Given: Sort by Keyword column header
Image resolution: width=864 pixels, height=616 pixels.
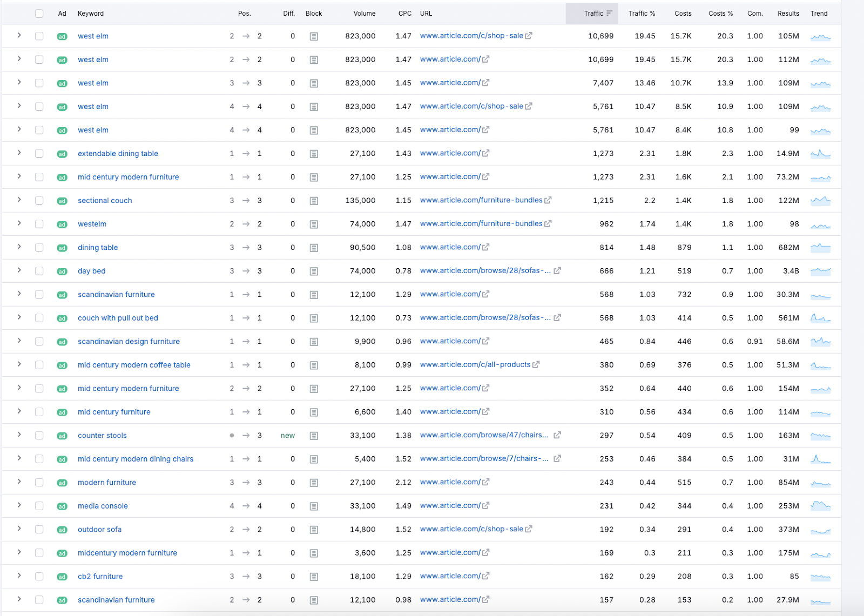Looking at the screenshot, I should point(91,13).
